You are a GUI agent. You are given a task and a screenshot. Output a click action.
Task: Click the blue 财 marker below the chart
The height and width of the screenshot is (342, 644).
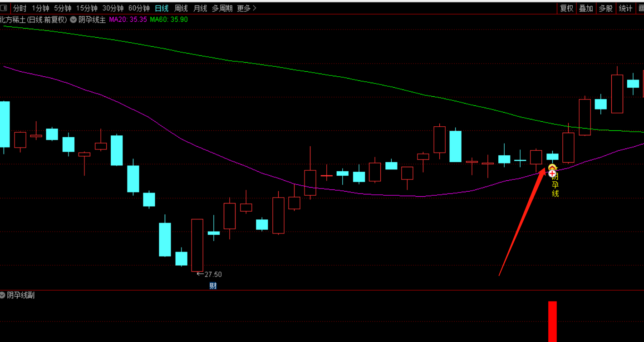tap(213, 286)
